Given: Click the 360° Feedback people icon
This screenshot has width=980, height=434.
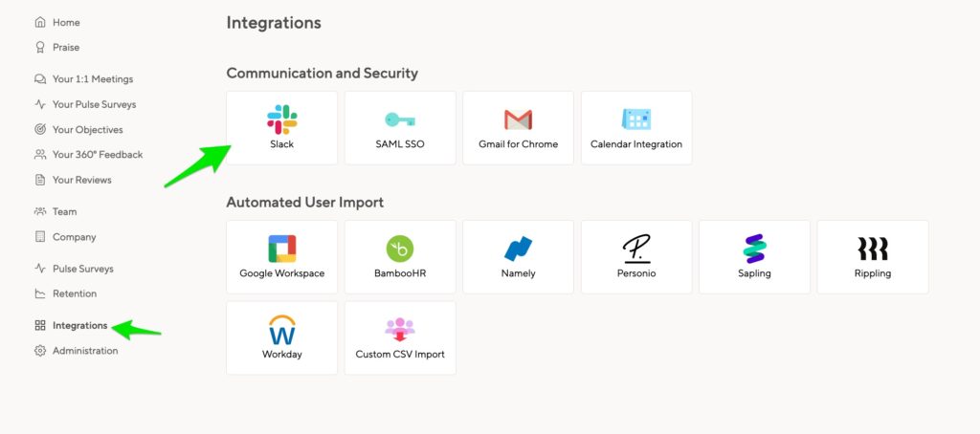Looking at the screenshot, I should click(40, 154).
